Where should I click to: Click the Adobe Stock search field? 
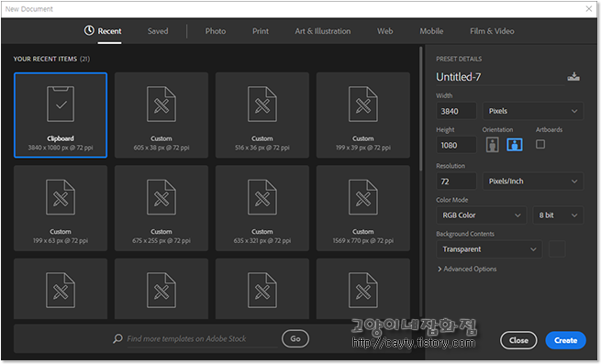click(203, 339)
